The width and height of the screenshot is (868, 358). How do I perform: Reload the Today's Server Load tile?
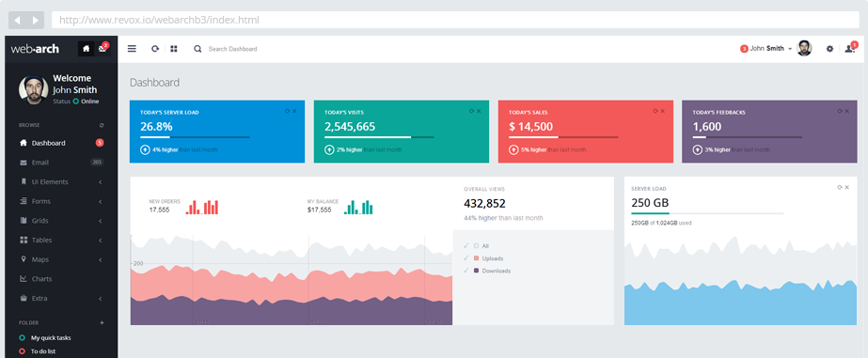click(x=288, y=111)
